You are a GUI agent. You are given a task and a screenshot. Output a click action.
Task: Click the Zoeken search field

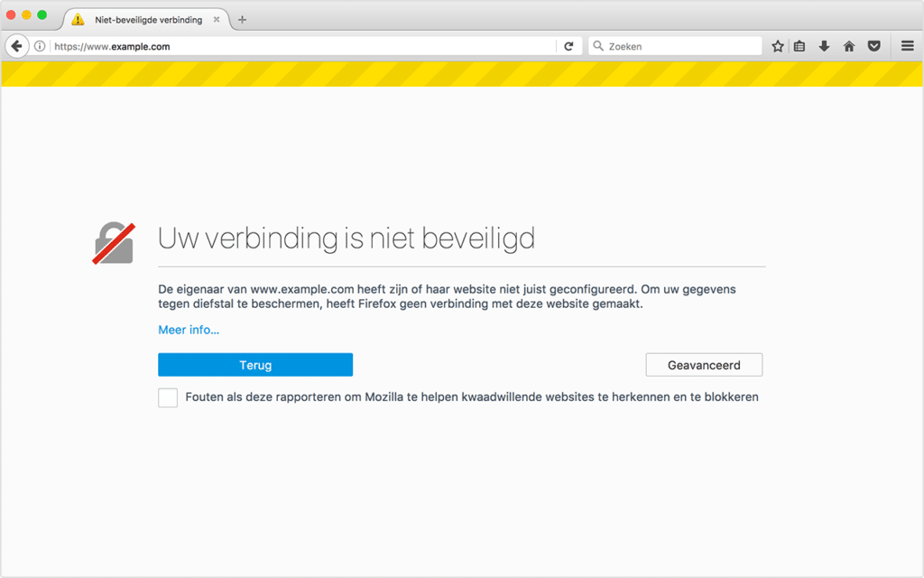pos(668,45)
